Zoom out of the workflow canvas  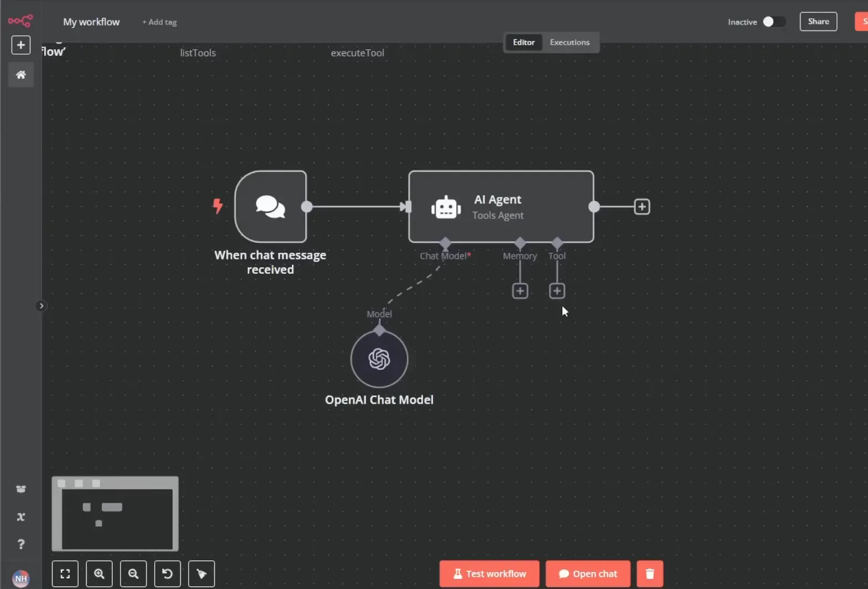(133, 574)
